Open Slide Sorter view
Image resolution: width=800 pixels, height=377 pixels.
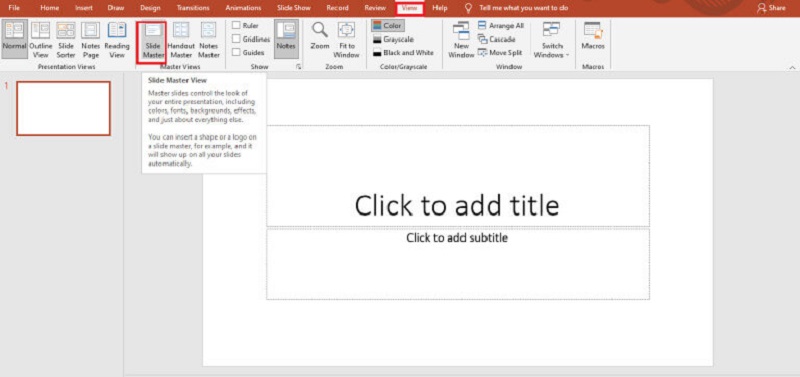(66, 40)
